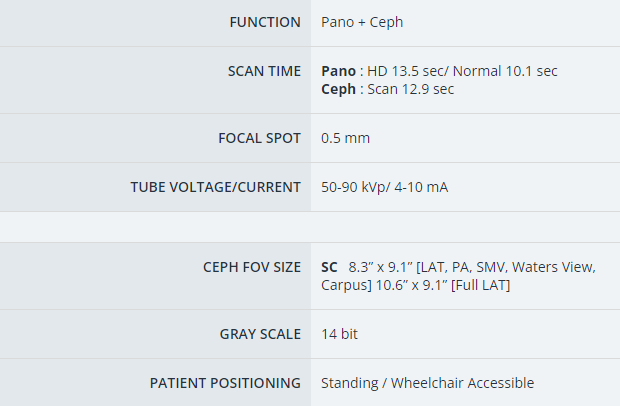Click the PATIENT POSITIONING label

point(225,383)
